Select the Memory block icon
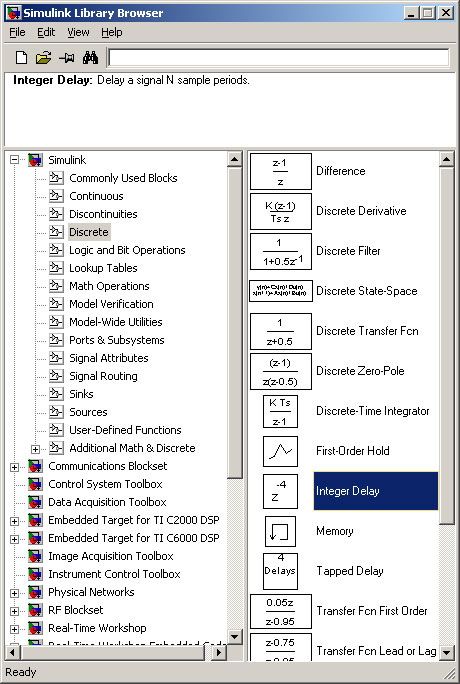Image resolution: width=460 pixels, height=684 pixels. pos(280,531)
